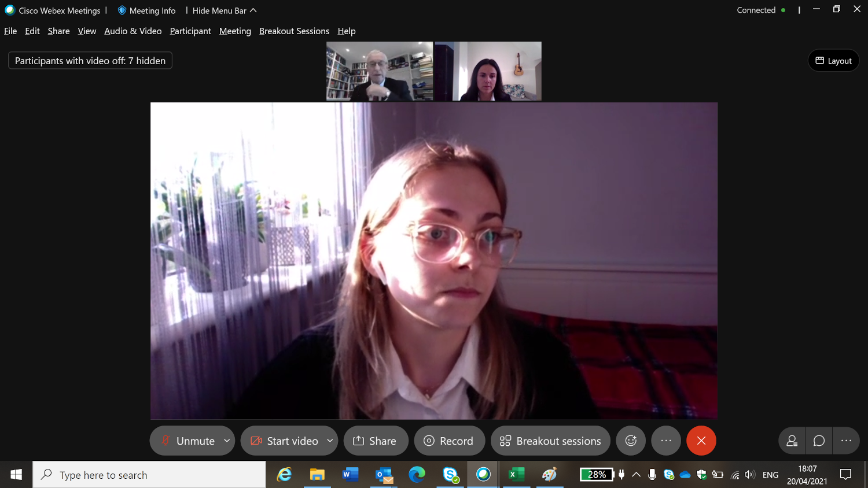Open more options in meeting controls
Image resolution: width=868 pixels, height=488 pixels.
pyautogui.click(x=666, y=441)
